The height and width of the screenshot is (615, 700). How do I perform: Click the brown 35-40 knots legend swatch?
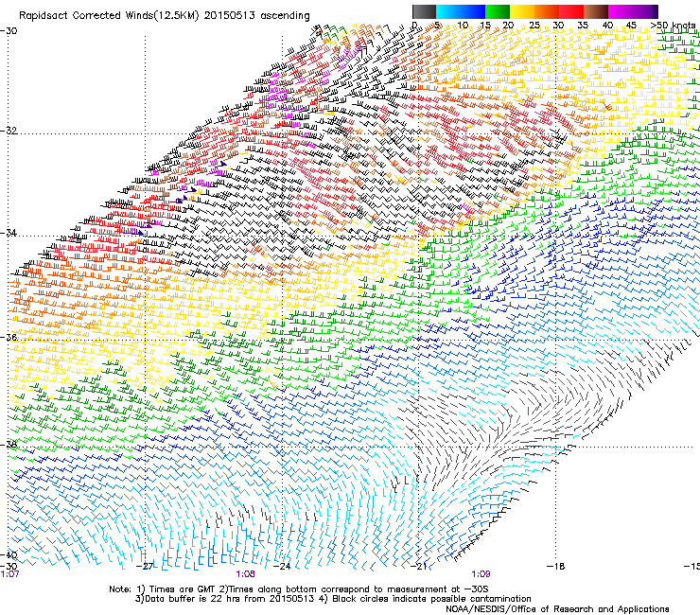pyautogui.click(x=596, y=11)
